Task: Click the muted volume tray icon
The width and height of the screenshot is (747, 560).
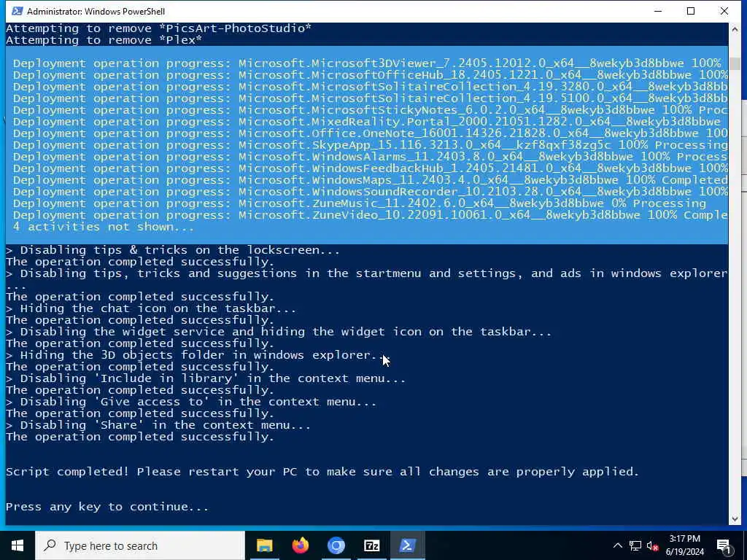Action: [652, 545]
